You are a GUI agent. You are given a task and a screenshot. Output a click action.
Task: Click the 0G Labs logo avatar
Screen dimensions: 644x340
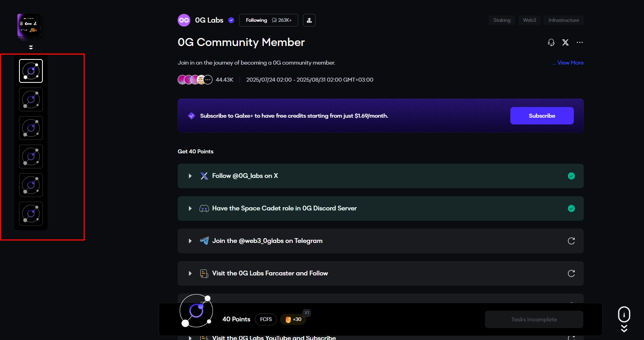[x=184, y=20]
